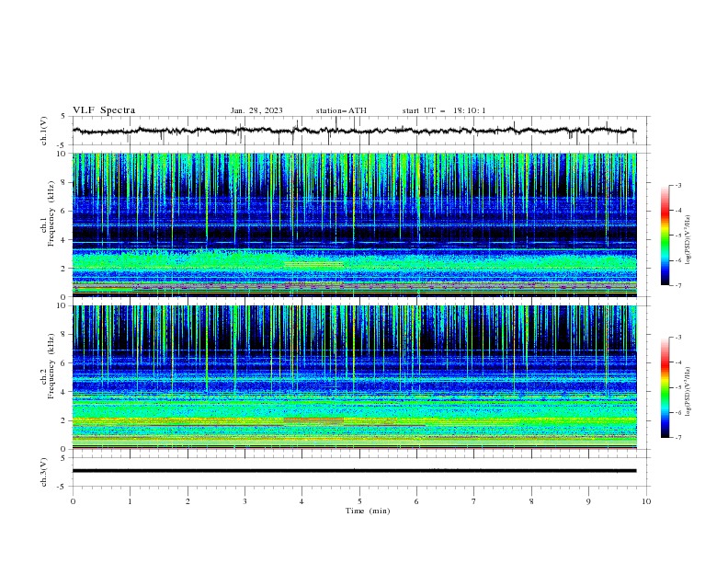This screenshot has height=563, width=728.
Task: Click the "station=ATH" header text
Action: (341, 110)
